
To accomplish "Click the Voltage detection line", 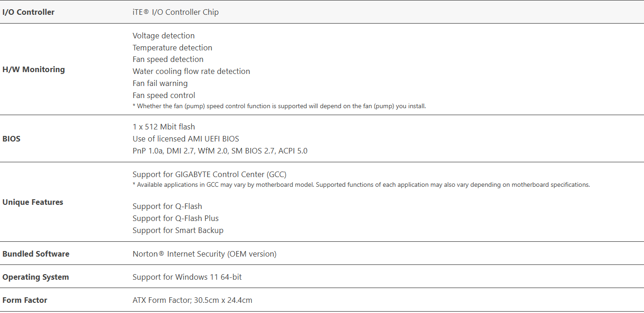I will click(164, 36).
